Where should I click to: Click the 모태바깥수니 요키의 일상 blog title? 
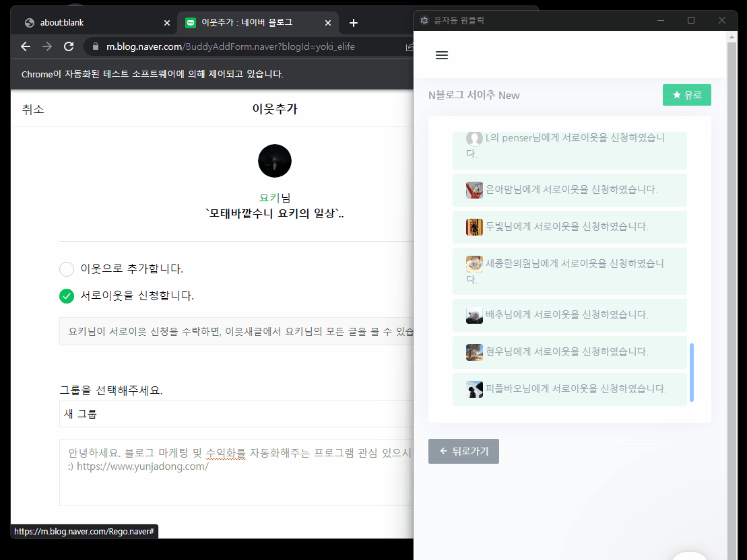point(275,213)
